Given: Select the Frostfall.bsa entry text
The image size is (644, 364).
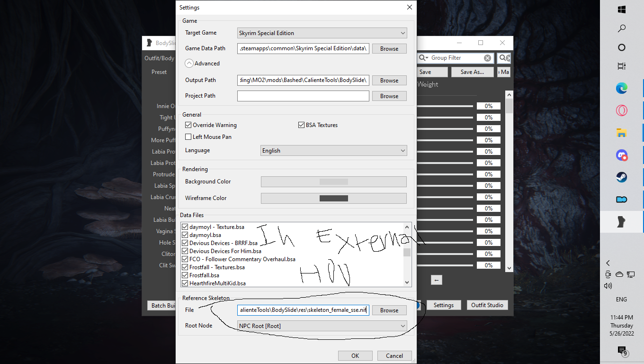Looking at the screenshot, I should click(x=204, y=275).
